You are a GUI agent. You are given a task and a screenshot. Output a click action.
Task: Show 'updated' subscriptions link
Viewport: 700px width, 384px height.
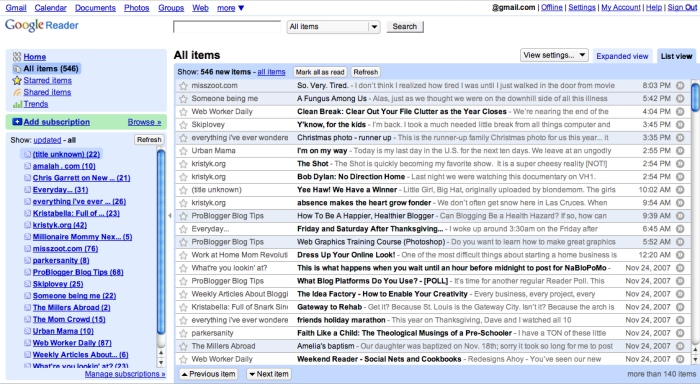(47, 140)
